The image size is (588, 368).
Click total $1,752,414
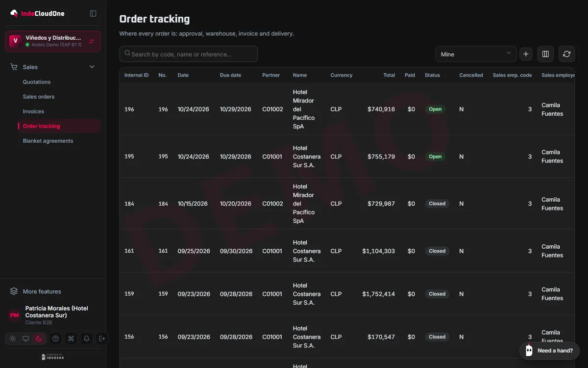tap(379, 294)
